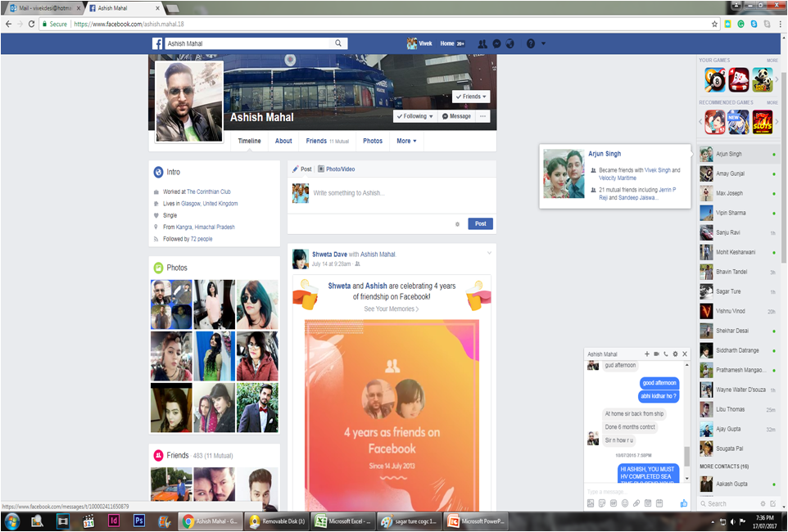The image size is (788, 532).
Task: Start a video call in chat window
Action: (656, 354)
